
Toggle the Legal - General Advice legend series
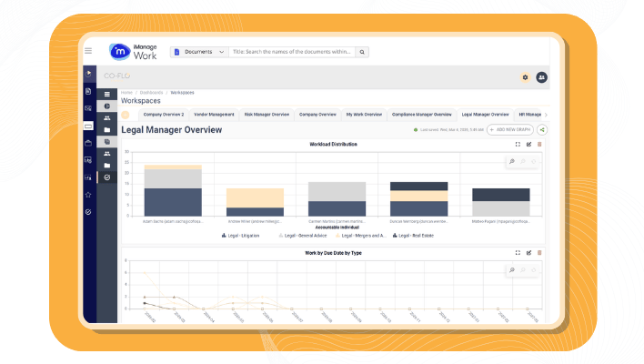[x=303, y=236]
